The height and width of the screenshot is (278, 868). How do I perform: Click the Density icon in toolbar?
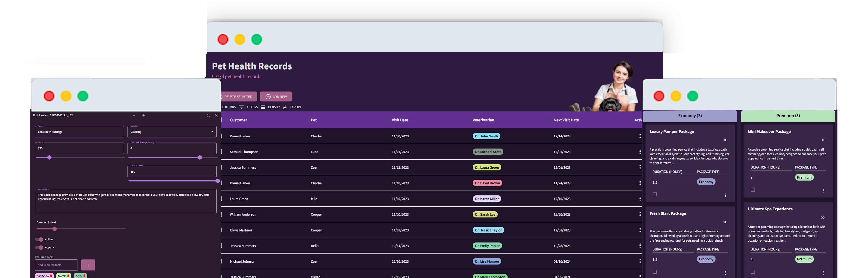click(x=263, y=107)
